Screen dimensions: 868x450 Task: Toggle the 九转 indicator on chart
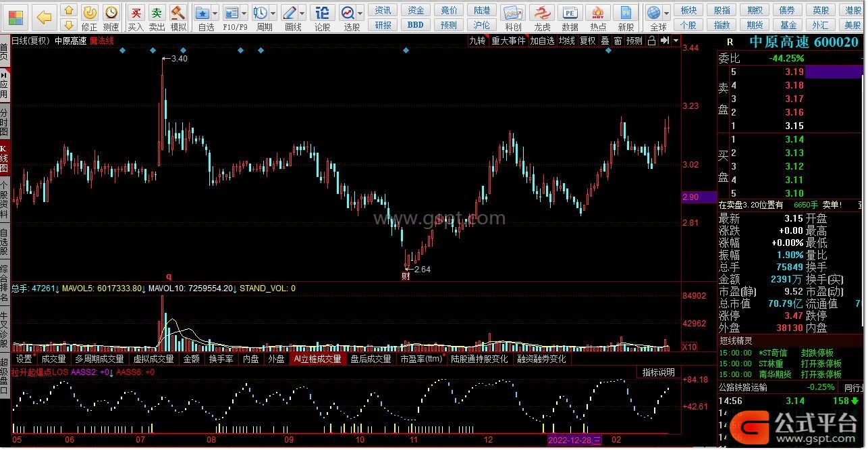(478, 41)
